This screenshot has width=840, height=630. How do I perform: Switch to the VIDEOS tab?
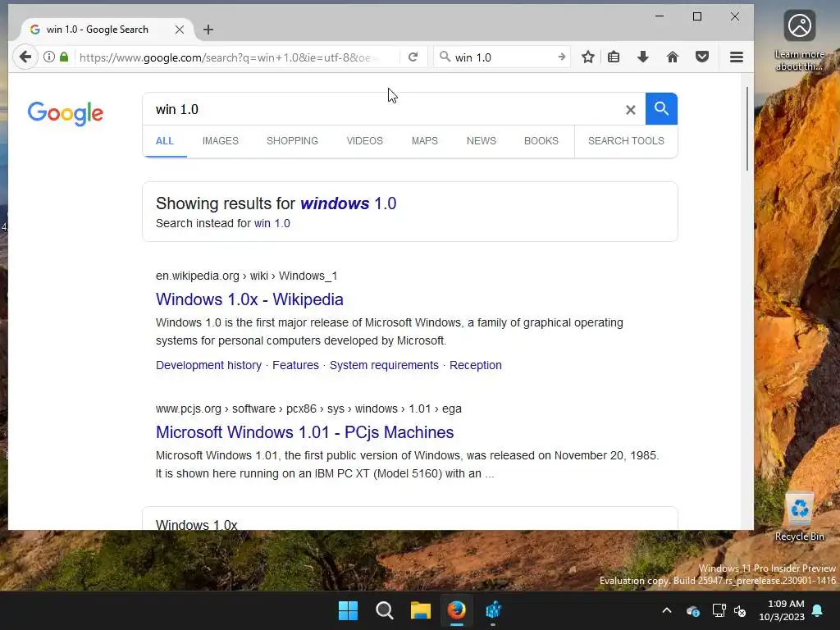(x=364, y=141)
